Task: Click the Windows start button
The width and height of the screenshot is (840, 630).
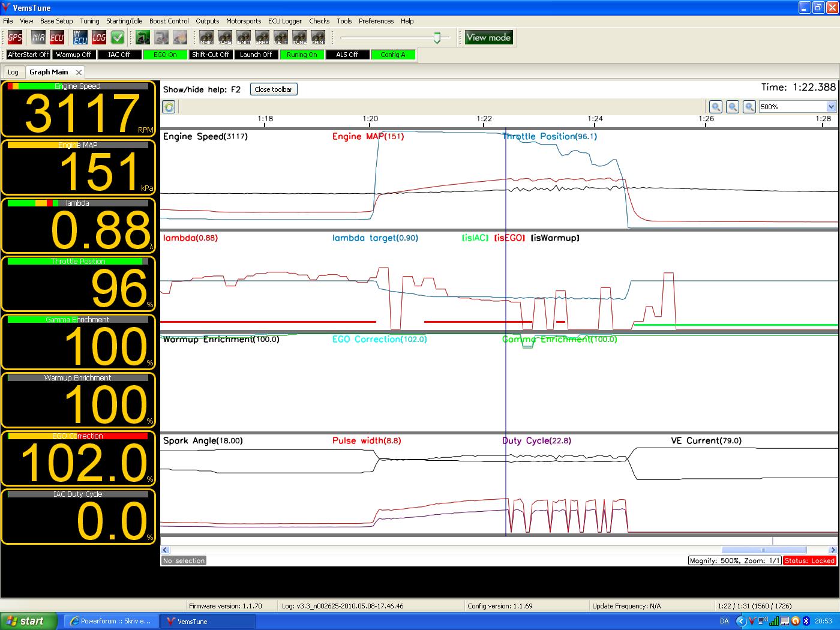Action: [29, 622]
